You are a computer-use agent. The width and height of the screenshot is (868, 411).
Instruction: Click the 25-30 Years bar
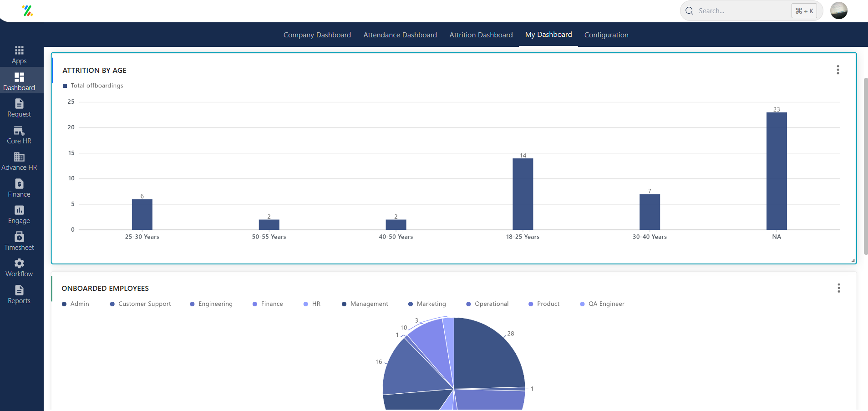(x=142, y=214)
